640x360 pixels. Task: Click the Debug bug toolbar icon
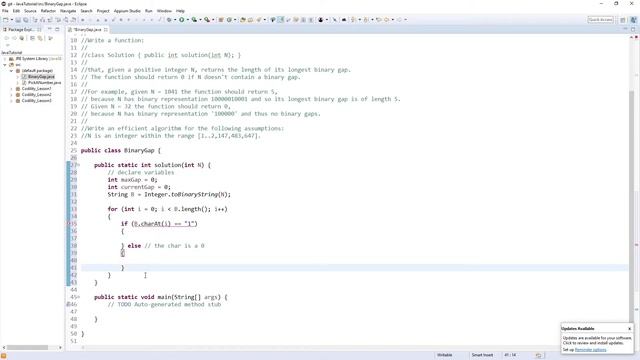[x=169, y=20]
